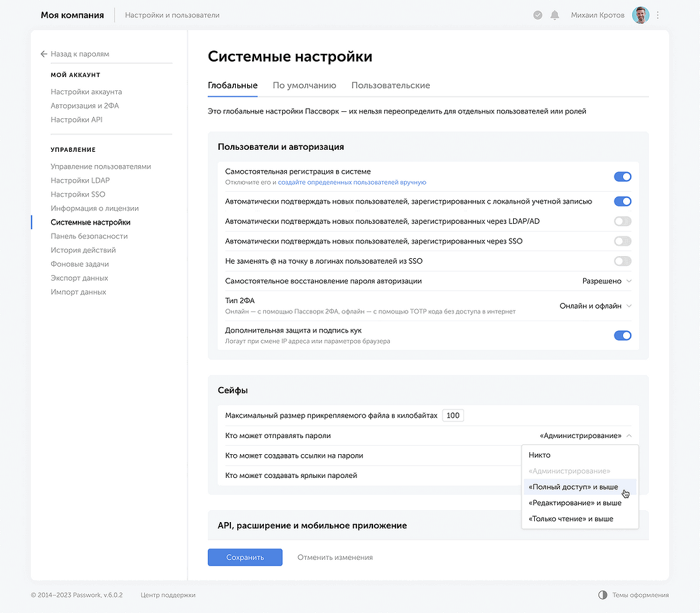The image size is (700, 613).
Task: Click Михаил Кротов's profile avatar
Action: pyautogui.click(x=640, y=15)
